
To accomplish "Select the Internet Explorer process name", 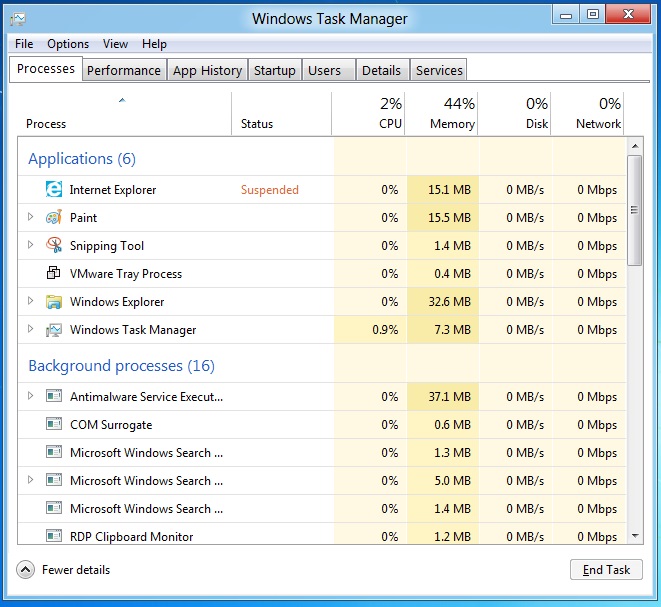I will (x=113, y=190).
